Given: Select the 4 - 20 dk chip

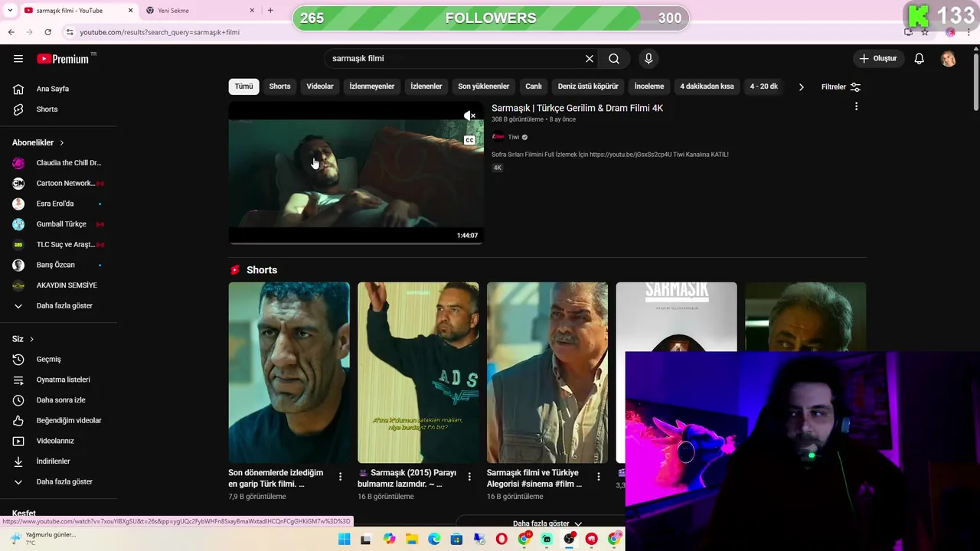Looking at the screenshot, I should [x=764, y=86].
